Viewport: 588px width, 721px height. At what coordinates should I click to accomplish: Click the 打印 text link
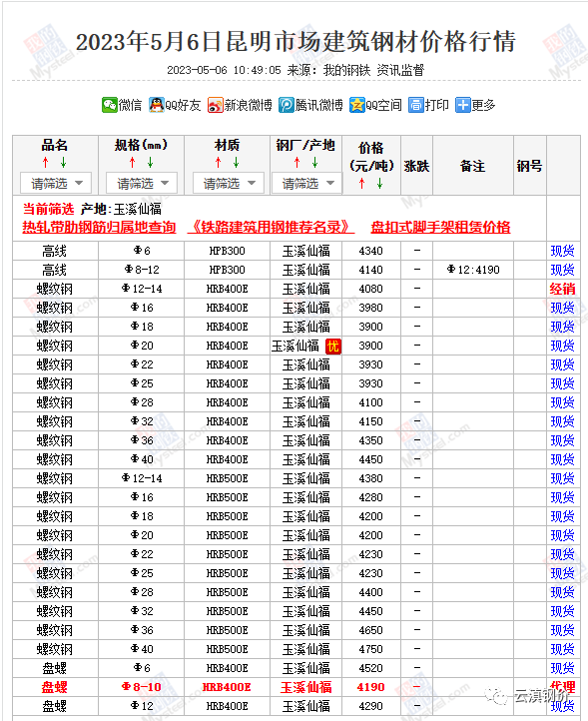[x=436, y=105]
